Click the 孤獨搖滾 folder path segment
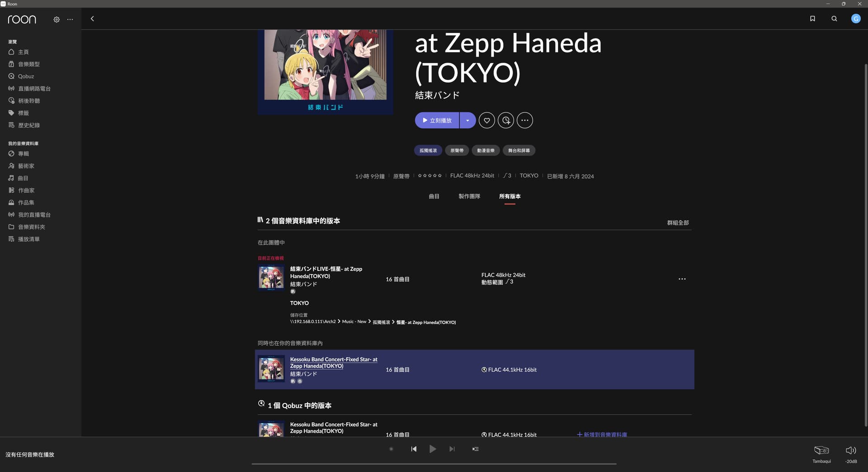The height and width of the screenshot is (472, 868). (381, 322)
